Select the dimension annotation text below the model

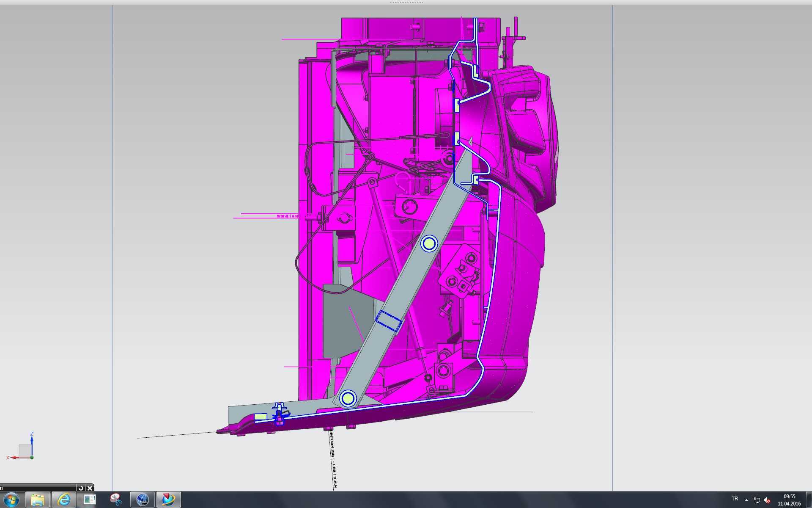click(334, 460)
